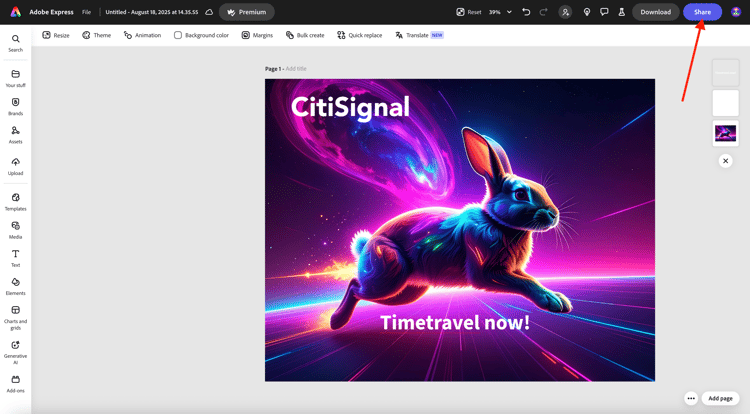Viewport: 750px width, 414px height.
Task: Open Your stuff folder icon
Action: 15,74
